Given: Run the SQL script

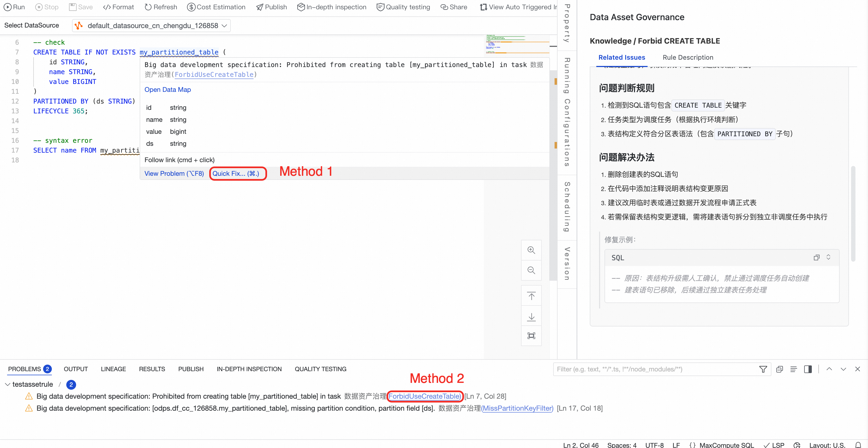Looking at the screenshot, I should [14, 7].
